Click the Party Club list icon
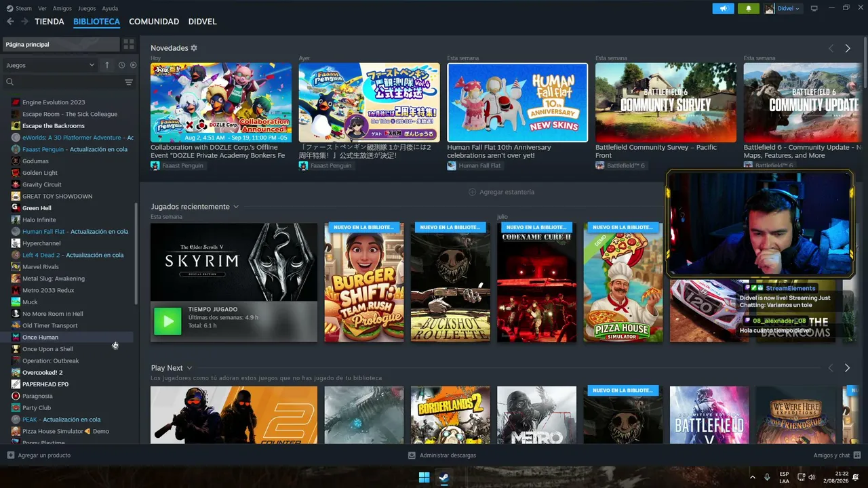 [x=16, y=408]
